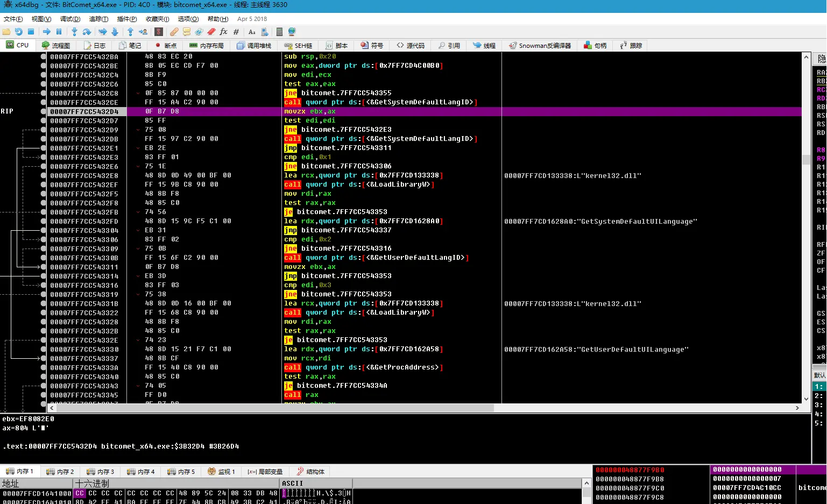Screen dimensions: 827x504
Task: Open the Functions fx icon
Action: (x=224, y=32)
